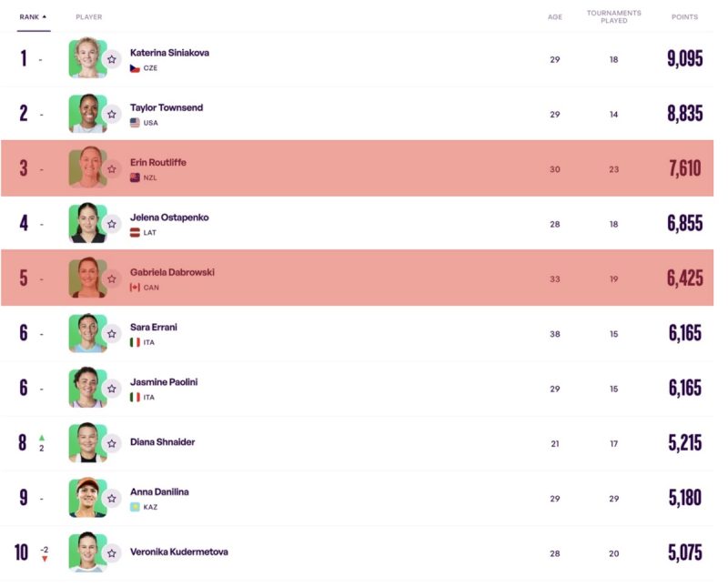Toggle favorite star for Erin Routliffe

point(112,169)
